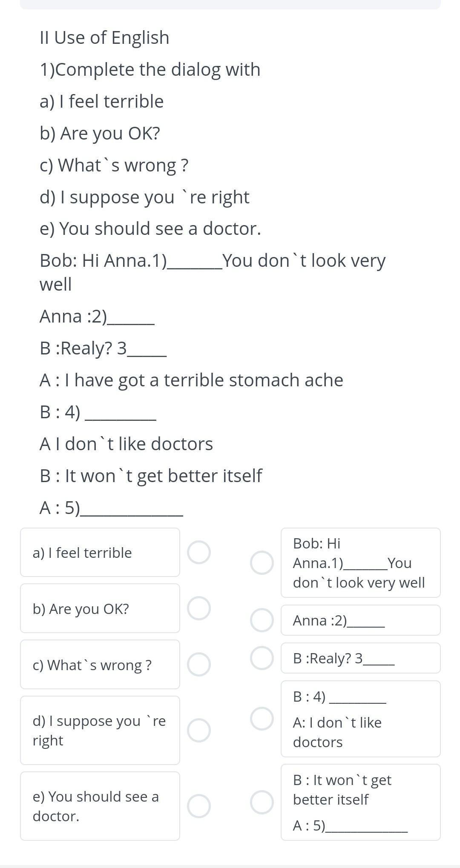Viewport: 460px width, 868px height.
Task: Select the circle beside 'A : 5)' card
Action: click(x=262, y=802)
